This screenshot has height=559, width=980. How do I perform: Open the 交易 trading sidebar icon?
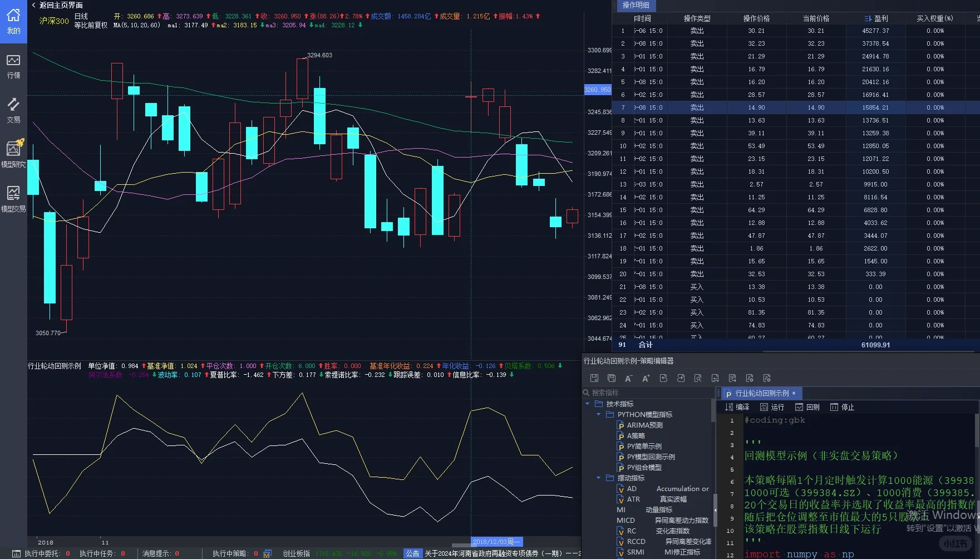[x=13, y=111]
